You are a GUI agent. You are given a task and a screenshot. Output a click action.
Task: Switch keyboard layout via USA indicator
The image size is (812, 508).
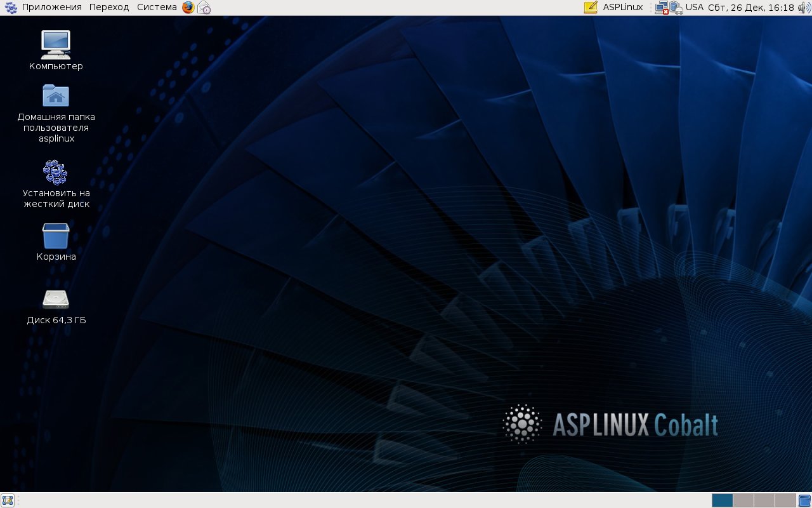pyautogui.click(x=695, y=8)
